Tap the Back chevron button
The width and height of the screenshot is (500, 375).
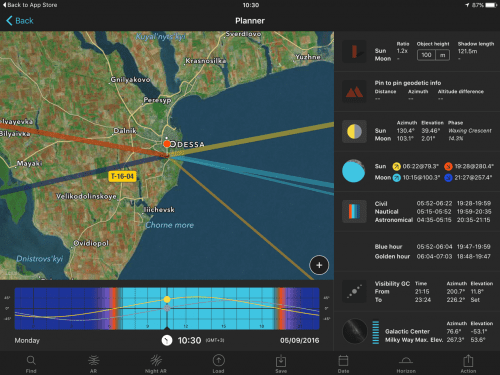[20, 21]
